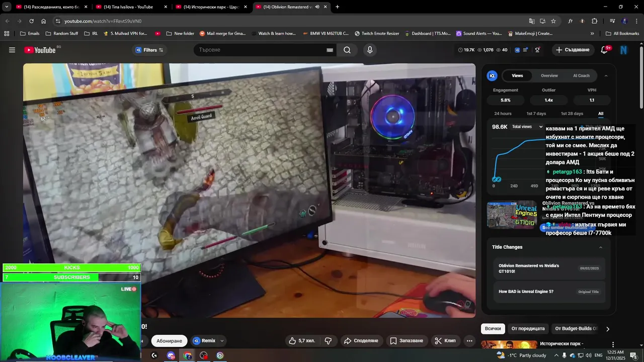Select the 24 hours time range

[503, 114]
